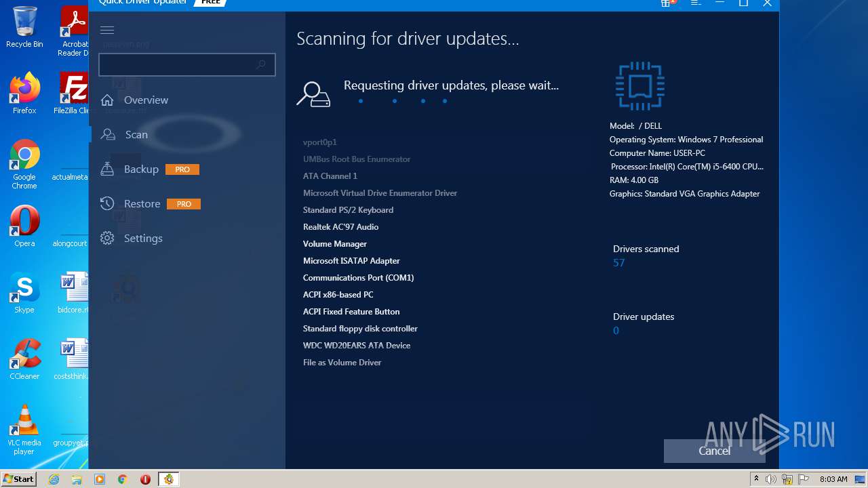
Task: Open the hamburger menu in sidebar
Action: (x=107, y=30)
